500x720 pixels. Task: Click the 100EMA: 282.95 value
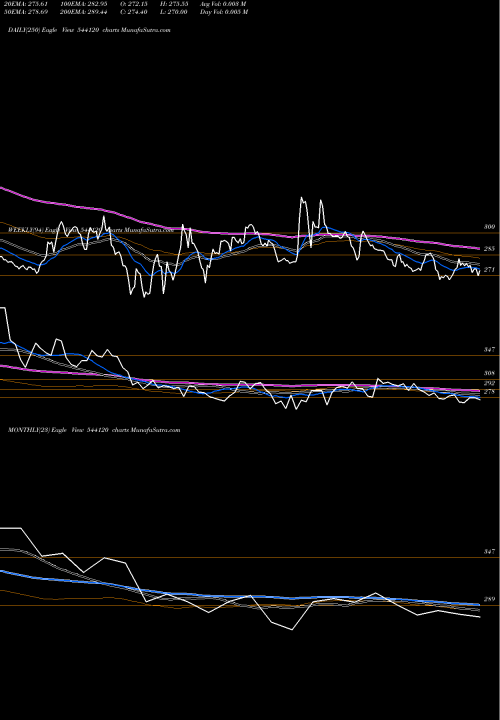tap(84, 4)
